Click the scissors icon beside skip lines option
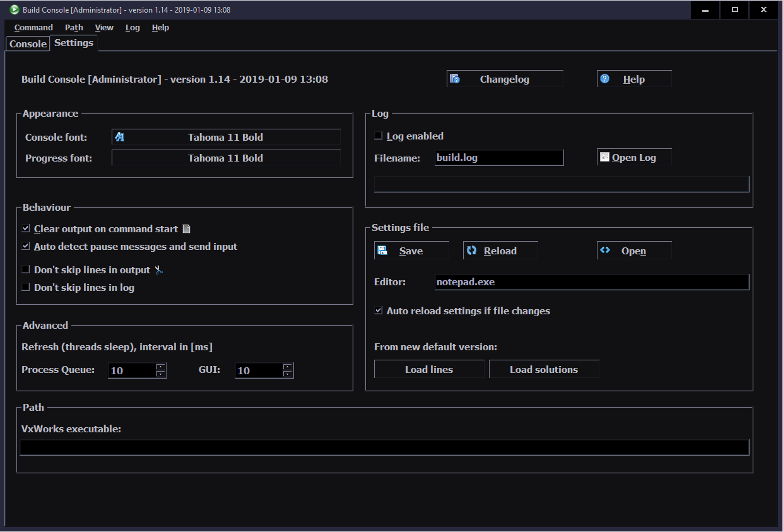The width and height of the screenshot is (783, 532). (158, 270)
